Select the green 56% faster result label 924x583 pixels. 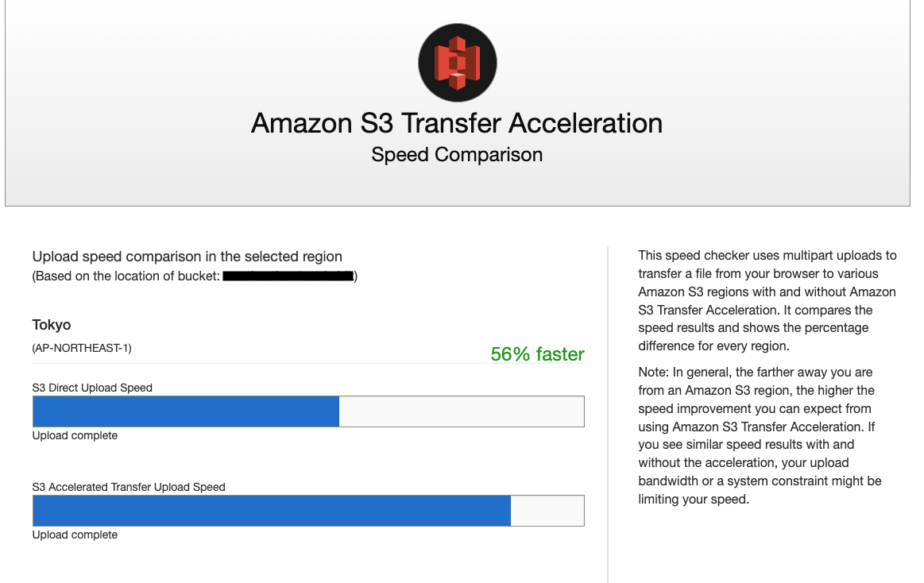click(x=537, y=354)
